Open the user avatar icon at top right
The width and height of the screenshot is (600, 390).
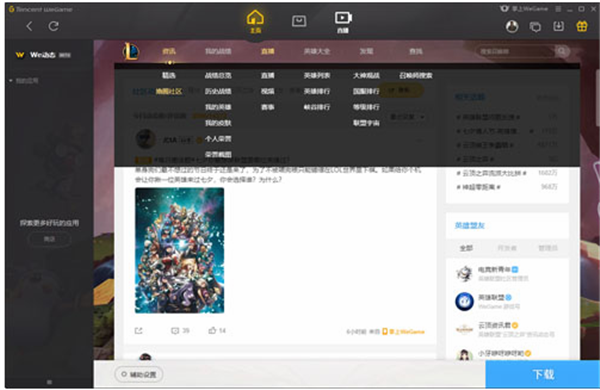pyautogui.click(x=512, y=26)
